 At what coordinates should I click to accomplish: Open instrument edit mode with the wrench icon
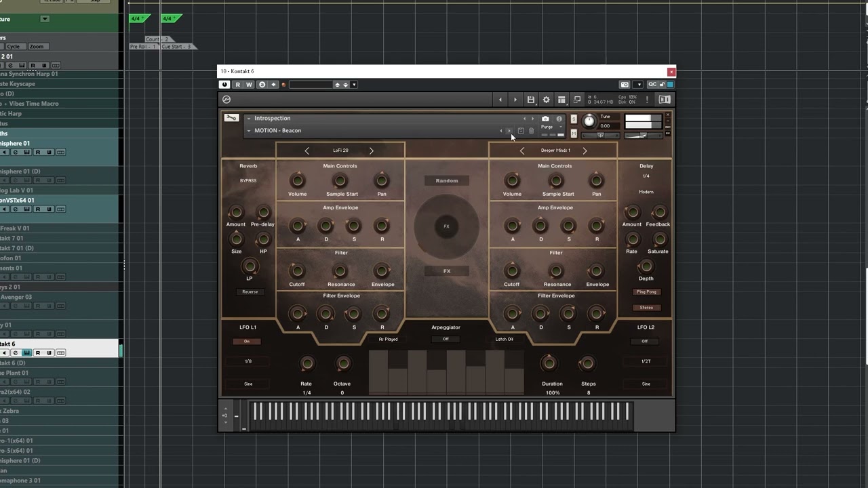click(231, 118)
